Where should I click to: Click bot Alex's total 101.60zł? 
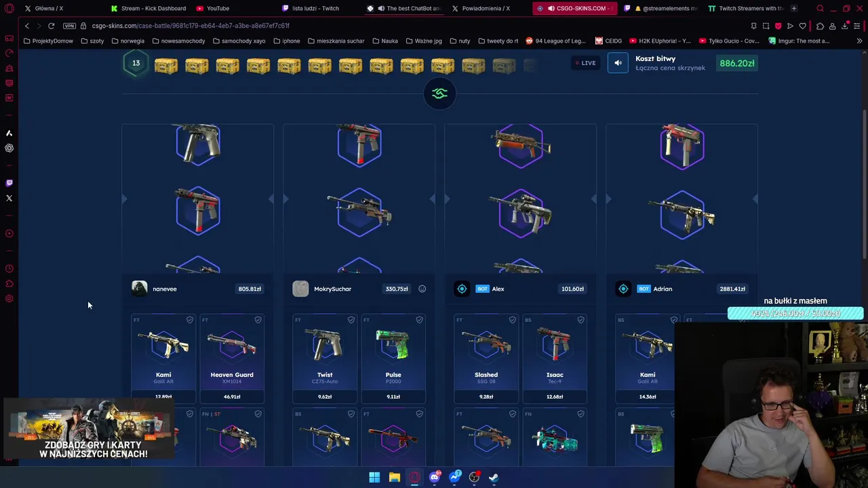click(572, 289)
